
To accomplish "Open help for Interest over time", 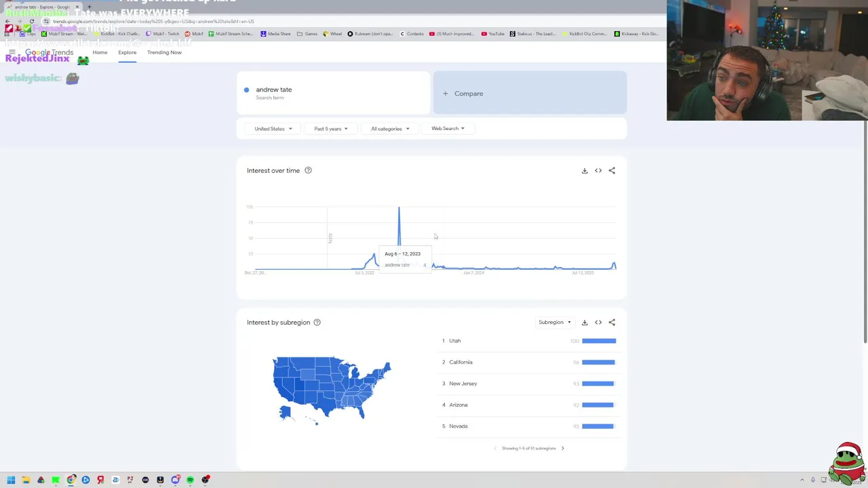I will tap(308, 171).
